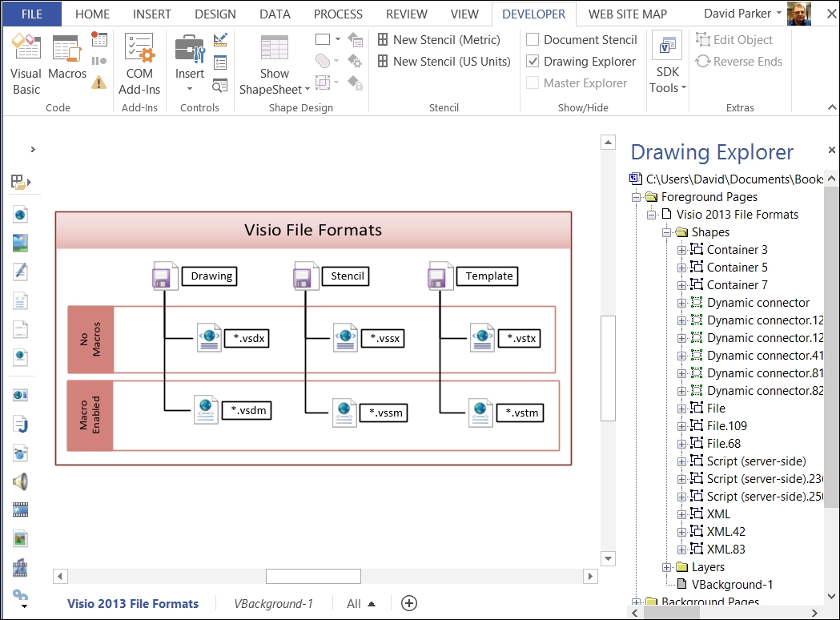
Task: Insert a new page with plus icon
Action: (x=408, y=603)
